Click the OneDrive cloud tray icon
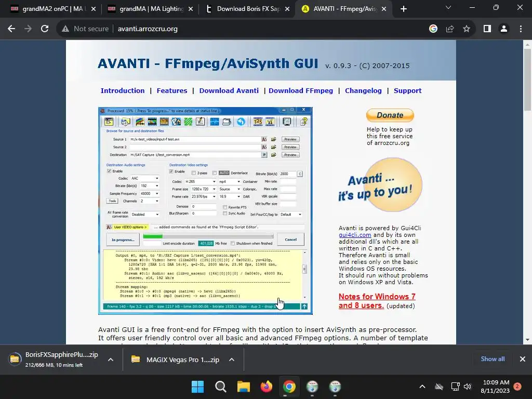The width and height of the screenshot is (532, 399). [x=439, y=387]
